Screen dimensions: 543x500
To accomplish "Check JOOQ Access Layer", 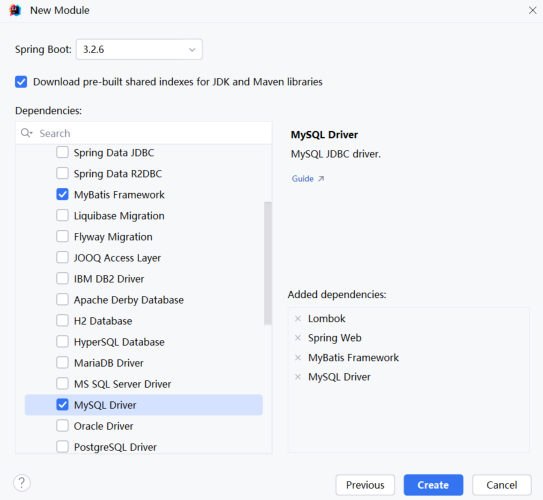I will tap(62, 258).
